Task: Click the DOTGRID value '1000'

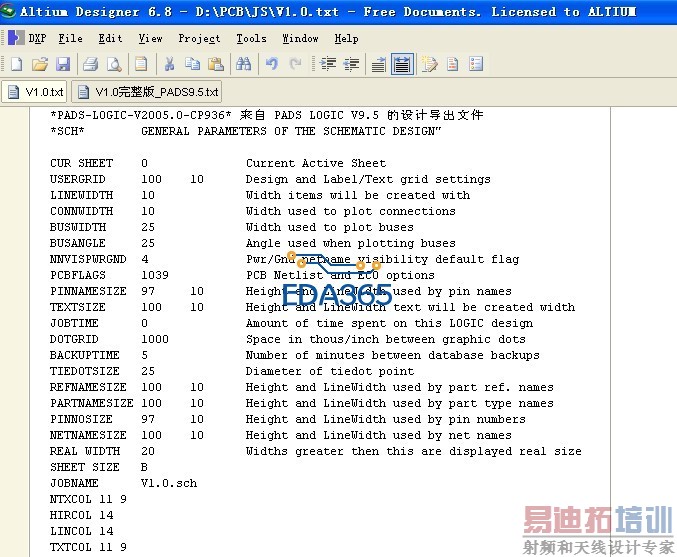Action: tap(155, 339)
